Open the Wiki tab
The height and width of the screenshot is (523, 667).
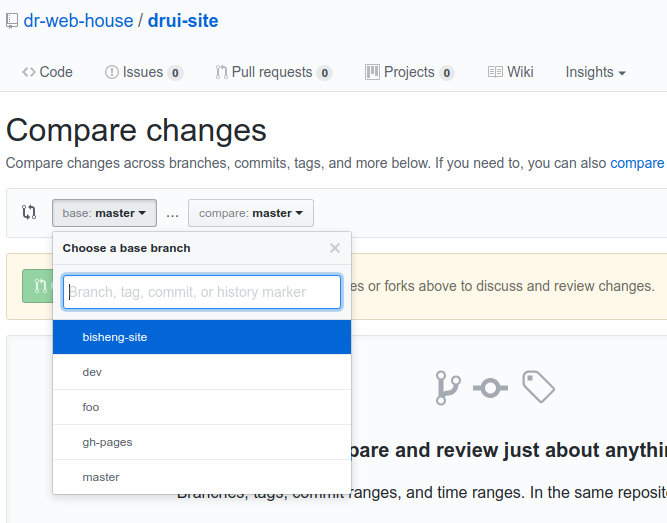[510, 72]
